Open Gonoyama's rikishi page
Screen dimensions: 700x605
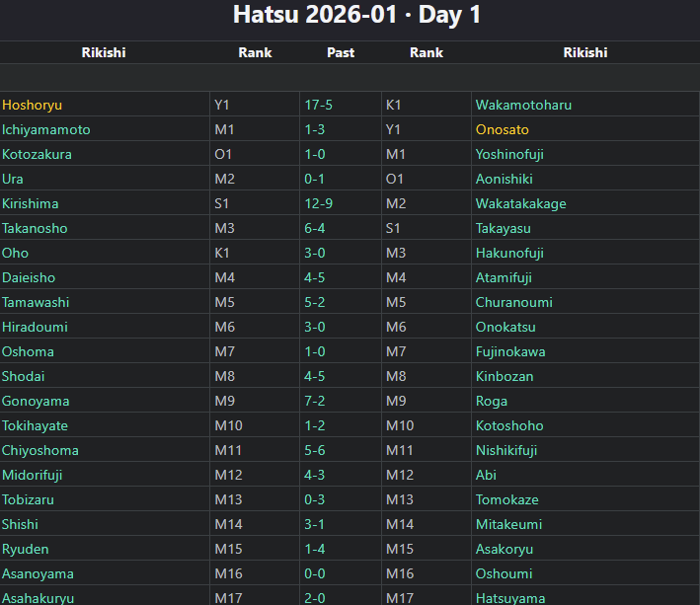36,401
